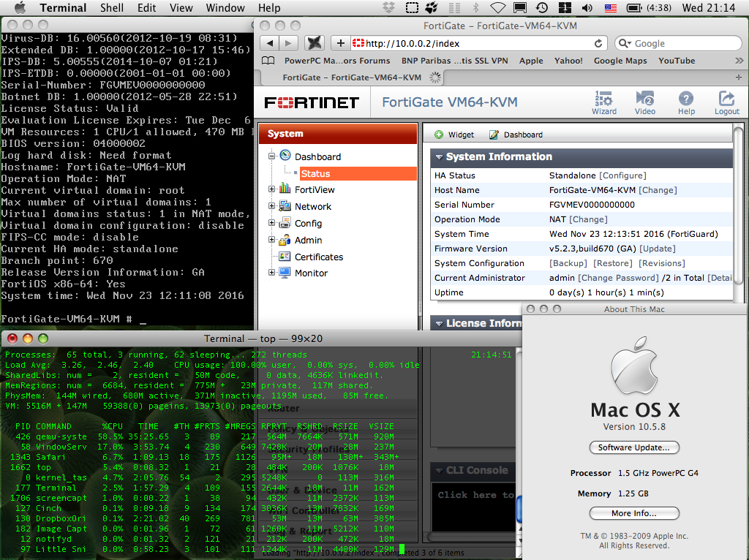Open the YouTube bookmark

677,61
